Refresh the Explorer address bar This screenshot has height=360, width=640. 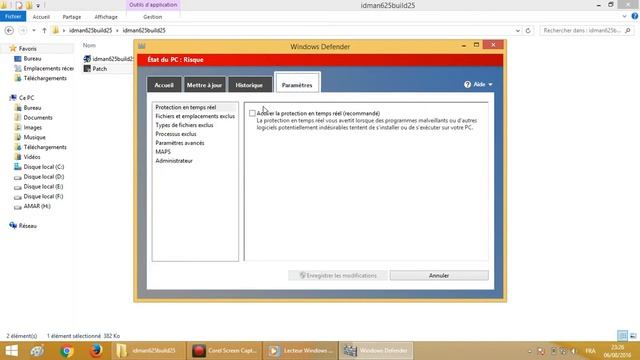(528, 31)
